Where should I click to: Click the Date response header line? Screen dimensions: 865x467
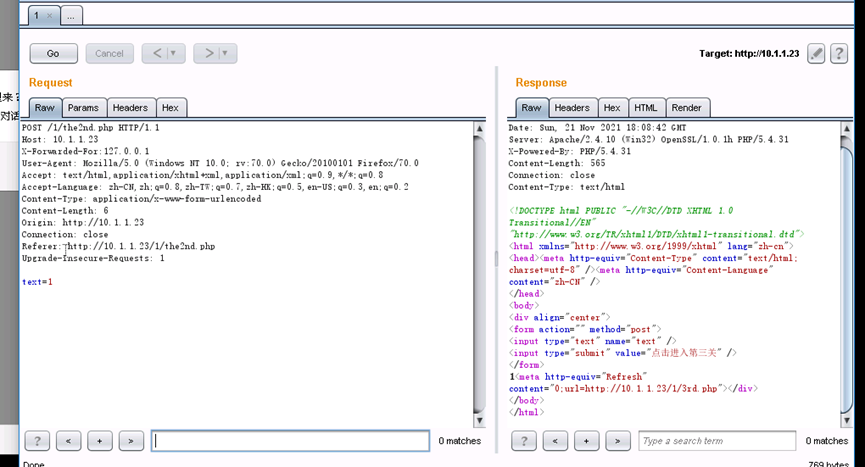click(x=597, y=127)
